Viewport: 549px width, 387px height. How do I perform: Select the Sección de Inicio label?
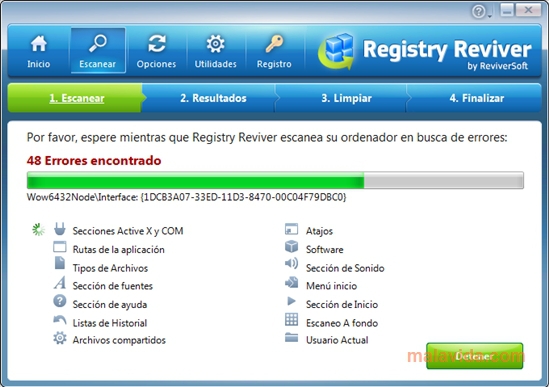pos(342,305)
